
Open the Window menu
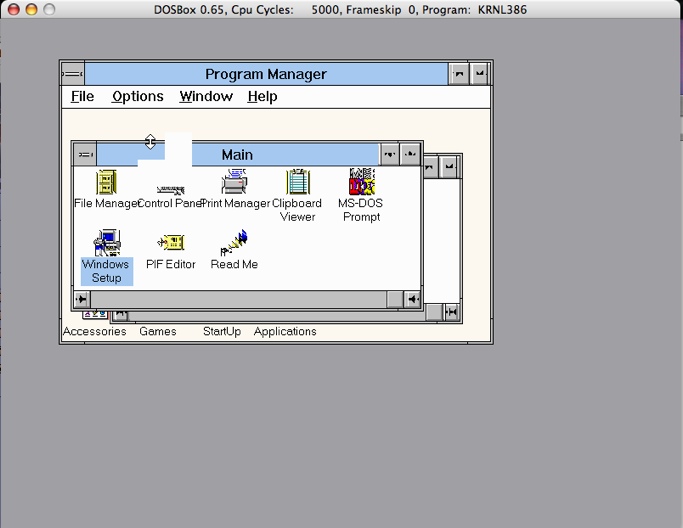point(206,97)
